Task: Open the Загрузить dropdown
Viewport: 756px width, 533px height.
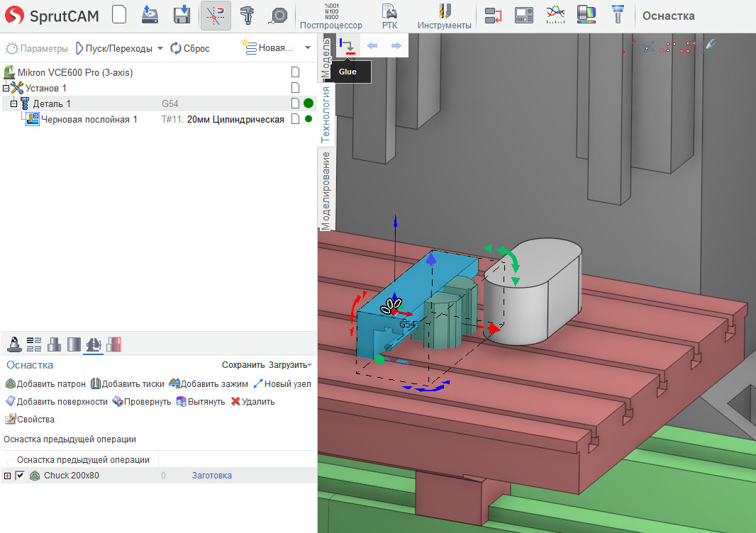Action: point(290,365)
